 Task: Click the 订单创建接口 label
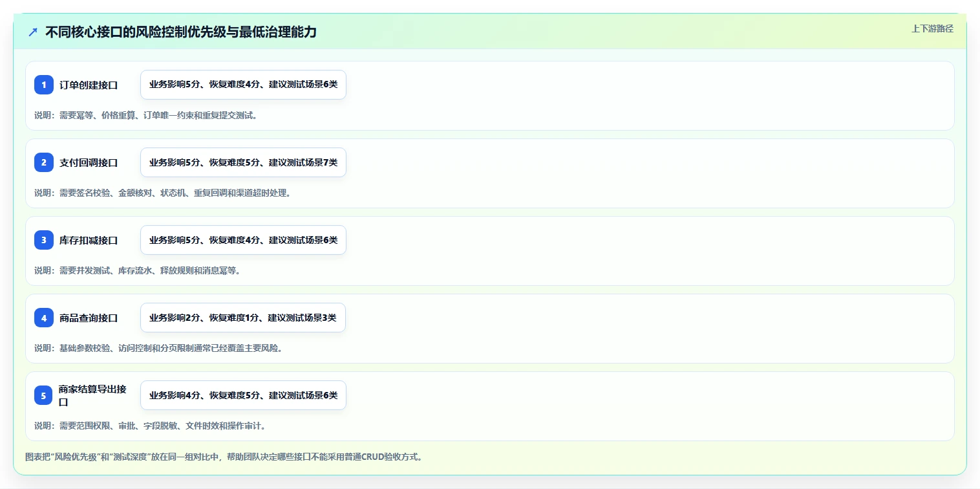point(89,85)
